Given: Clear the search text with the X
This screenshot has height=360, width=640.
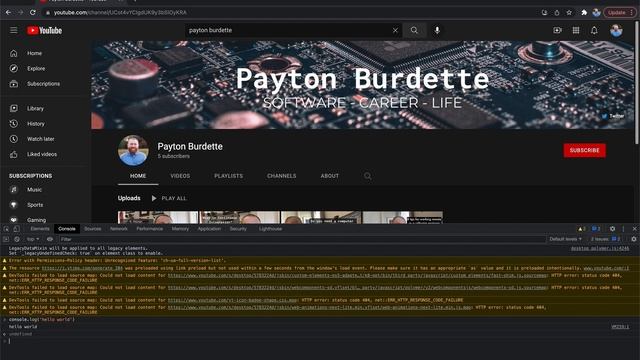Looking at the screenshot, I should (x=395, y=30).
